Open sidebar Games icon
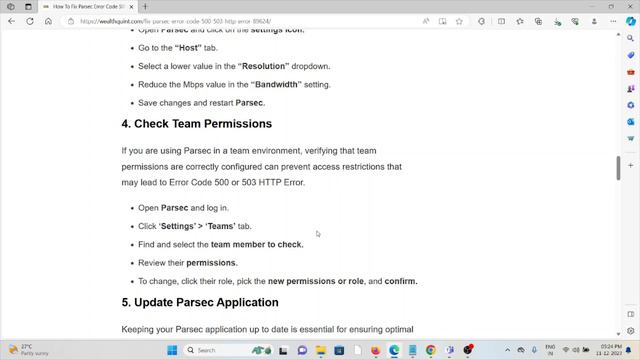Image resolution: width=640 pixels, height=360 pixels. [x=631, y=89]
